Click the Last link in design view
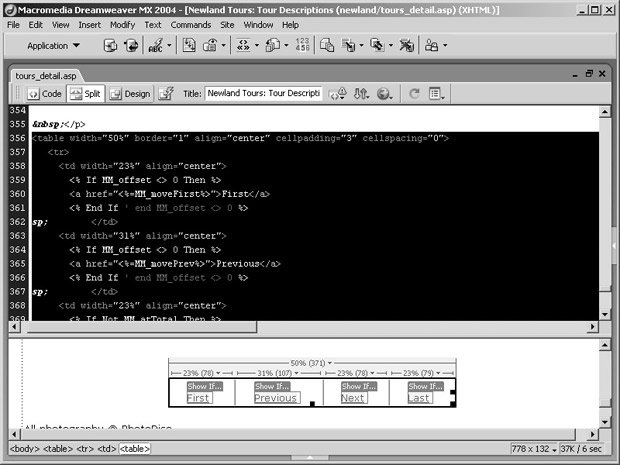Image resolution: width=620 pixels, height=465 pixels. (x=418, y=398)
